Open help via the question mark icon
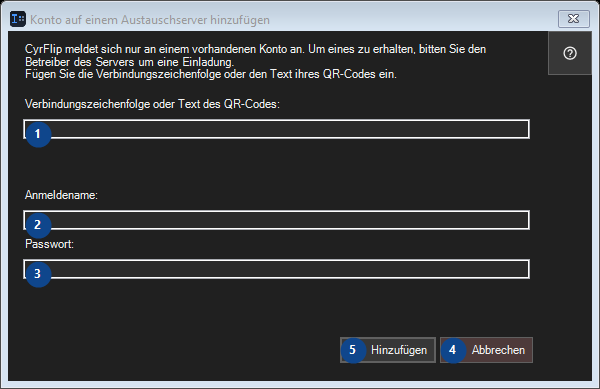600x389 pixels. tap(570, 53)
